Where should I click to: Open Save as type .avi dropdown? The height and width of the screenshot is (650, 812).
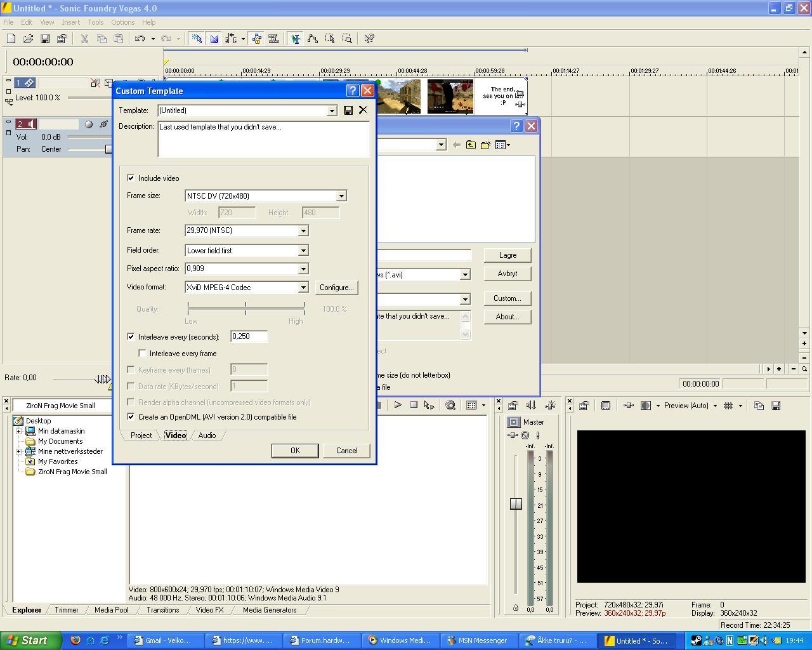(465, 275)
